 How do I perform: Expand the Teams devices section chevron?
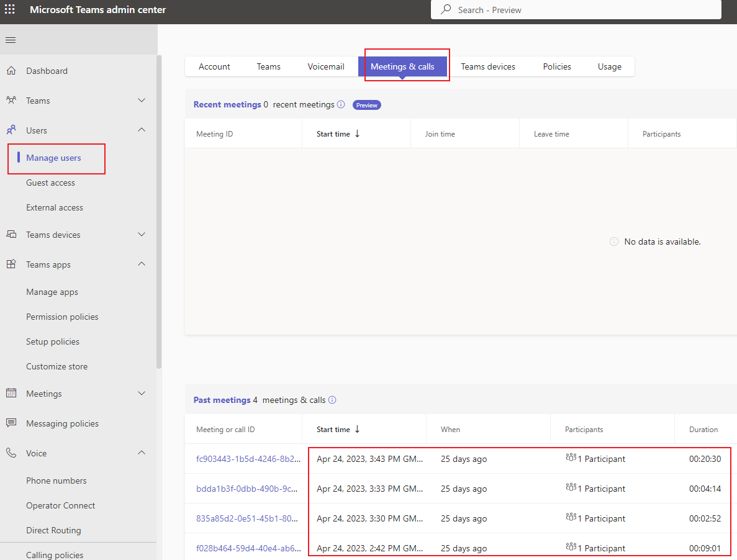point(142,234)
